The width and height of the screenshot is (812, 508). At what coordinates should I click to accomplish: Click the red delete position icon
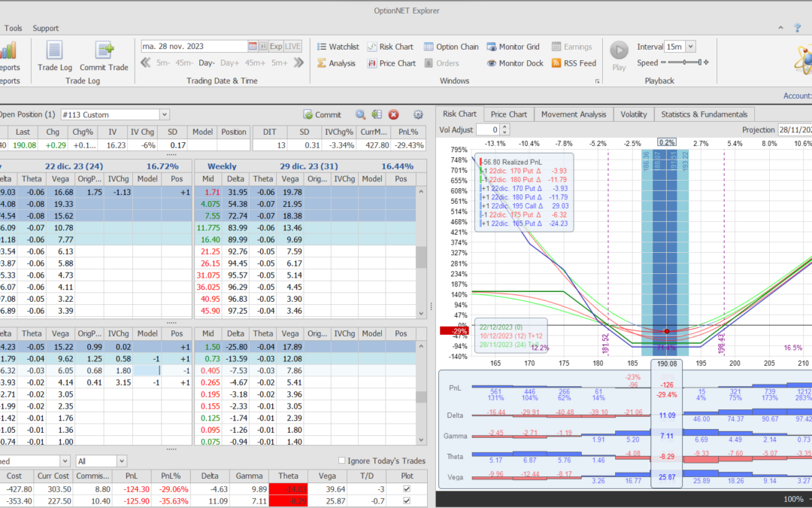[x=393, y=114]
